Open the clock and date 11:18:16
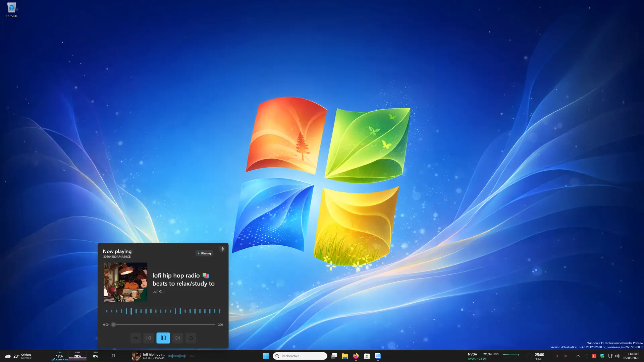 [631, 356]
